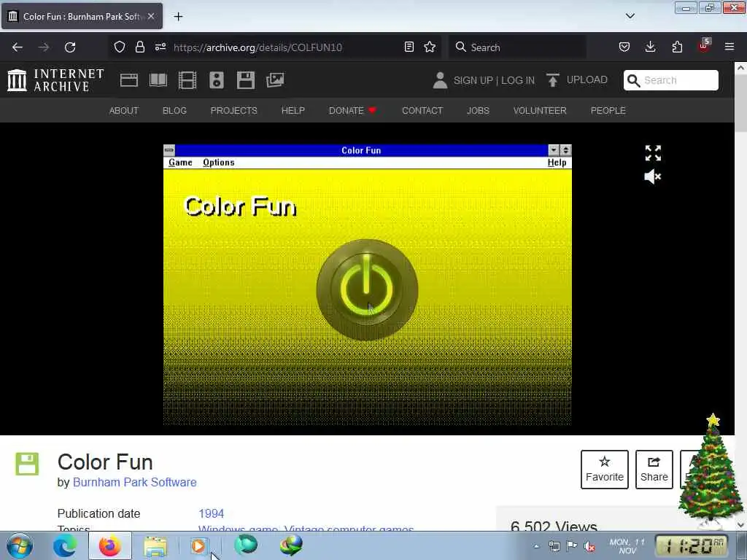Image resolution: width=747 pixels, height=560 pixels.
Task: Click the Action Center flag tray icon
Action: [x=572, y=545]
